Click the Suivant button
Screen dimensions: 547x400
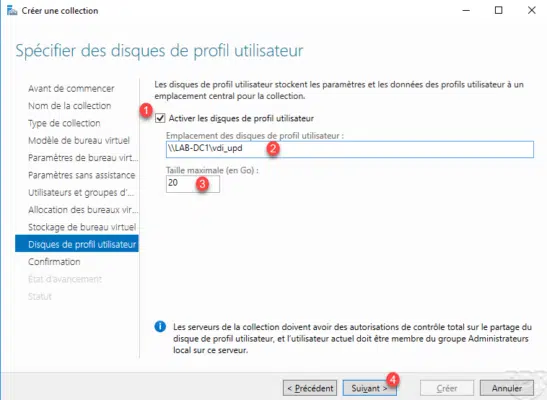369,388
